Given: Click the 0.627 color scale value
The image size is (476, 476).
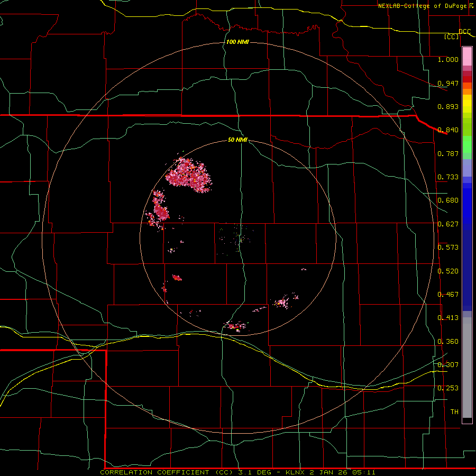Looking at the screenshot, I should point(448,224).
